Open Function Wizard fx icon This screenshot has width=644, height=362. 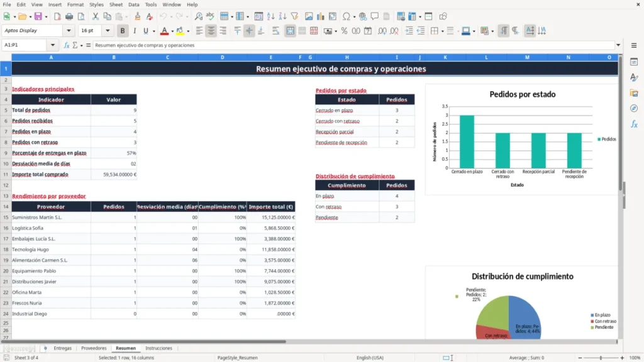click(67, 45)
